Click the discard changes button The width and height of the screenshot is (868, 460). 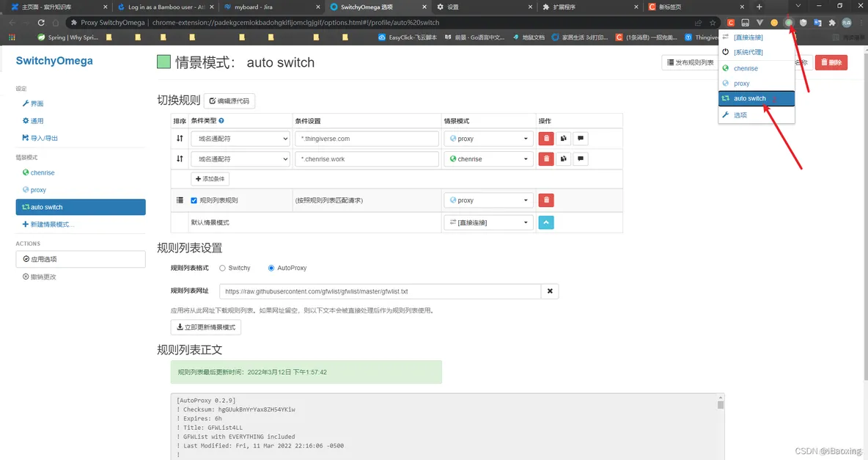coord(40,277)
